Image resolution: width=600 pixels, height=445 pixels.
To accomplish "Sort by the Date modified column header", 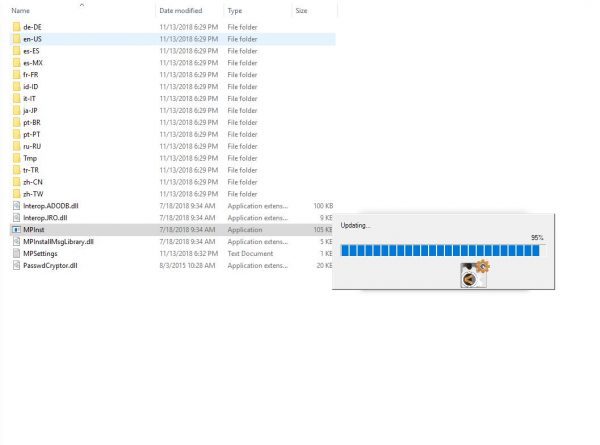I will pos(181,11).
